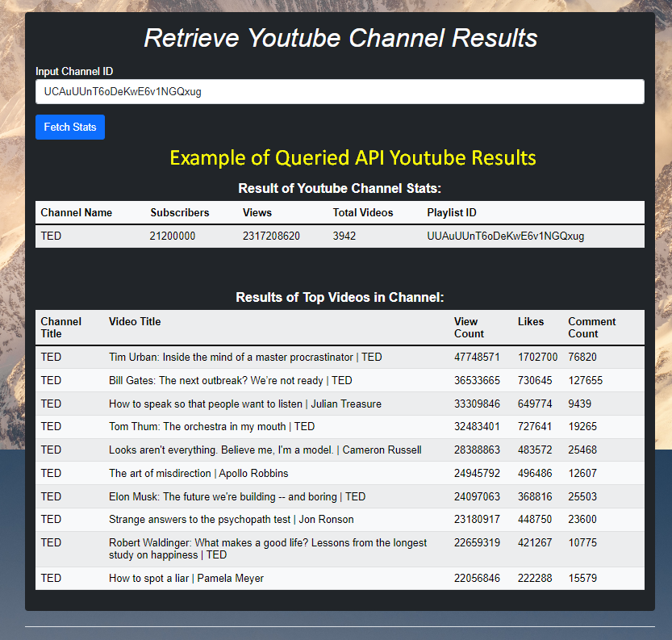This screenshot has width=672, height=640.
Task: Click likes value 448750
Action: click(x=535, y=519)
